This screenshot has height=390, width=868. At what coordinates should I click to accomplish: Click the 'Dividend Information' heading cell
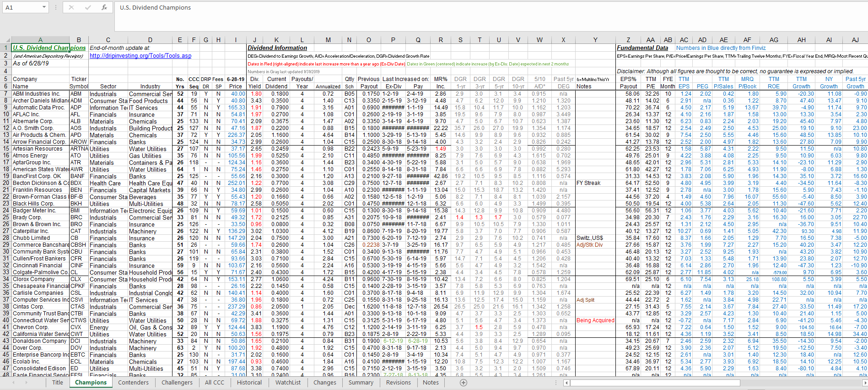click(277, 48)
